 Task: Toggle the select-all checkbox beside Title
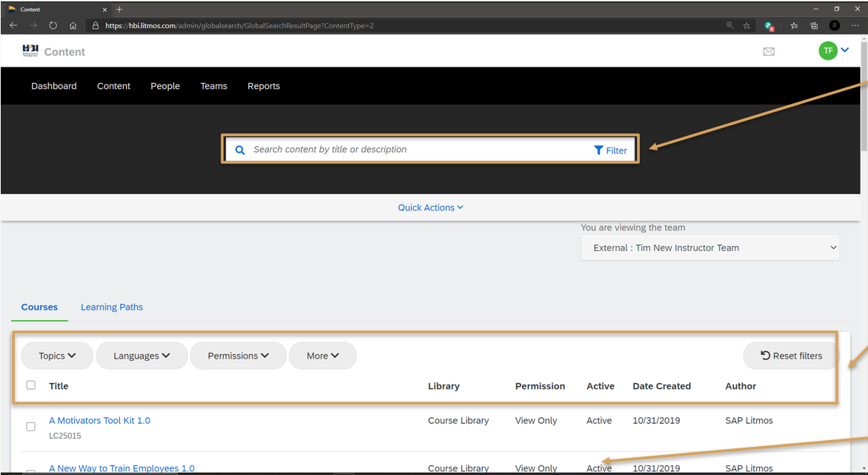[x=31, y=385]
